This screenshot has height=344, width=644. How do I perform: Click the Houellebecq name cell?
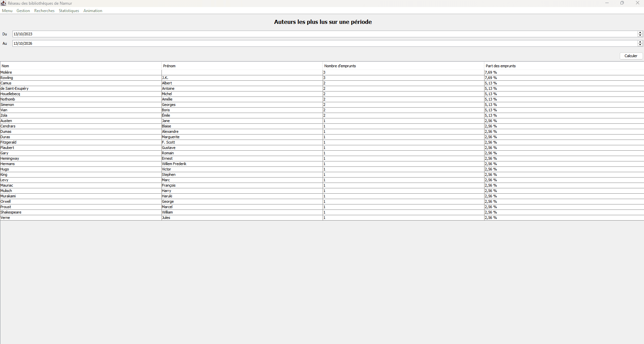click(81, 94)
